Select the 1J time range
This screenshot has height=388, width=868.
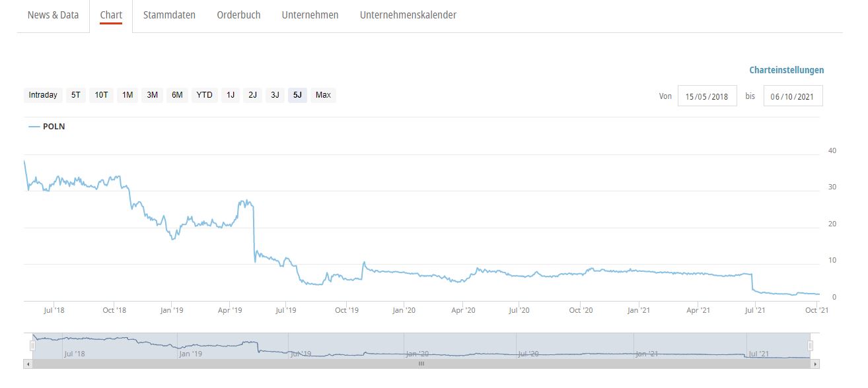point(230,94)
